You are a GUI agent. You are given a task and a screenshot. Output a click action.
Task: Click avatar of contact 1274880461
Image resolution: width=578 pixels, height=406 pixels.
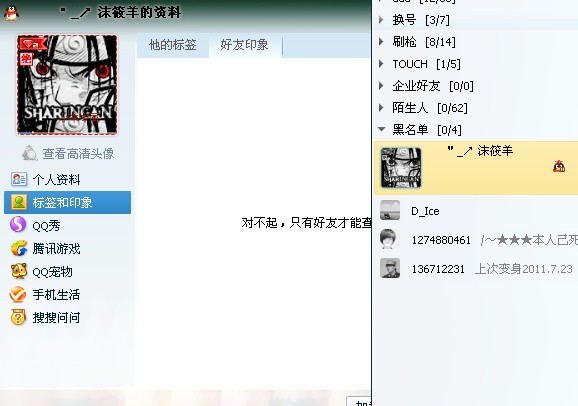[x=389, y=239]
